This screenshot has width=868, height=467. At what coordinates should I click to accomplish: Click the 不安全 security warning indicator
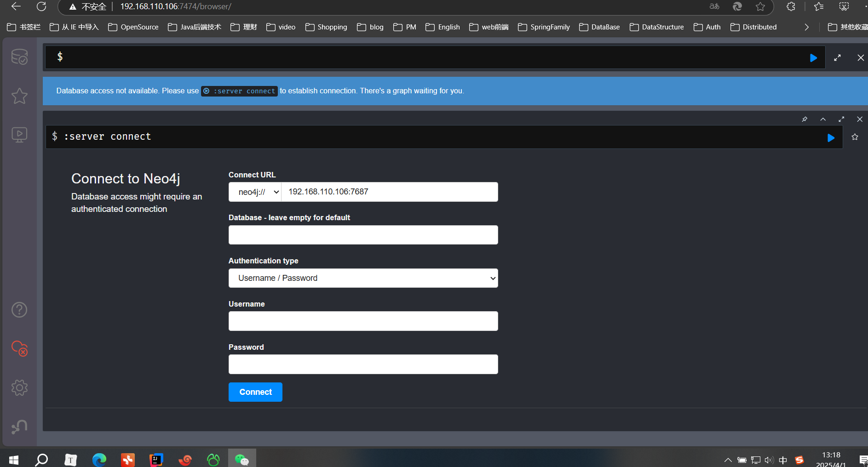(87, 6)
